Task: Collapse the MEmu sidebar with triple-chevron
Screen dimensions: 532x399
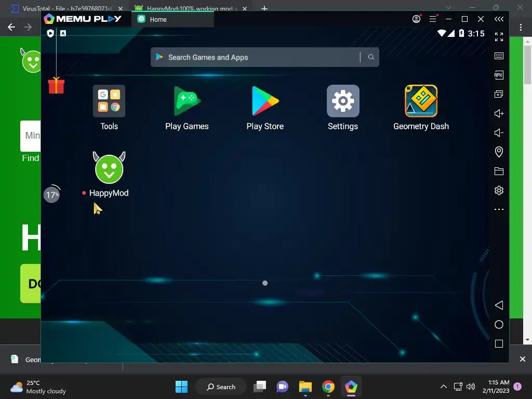Action: tap(499, 19)
